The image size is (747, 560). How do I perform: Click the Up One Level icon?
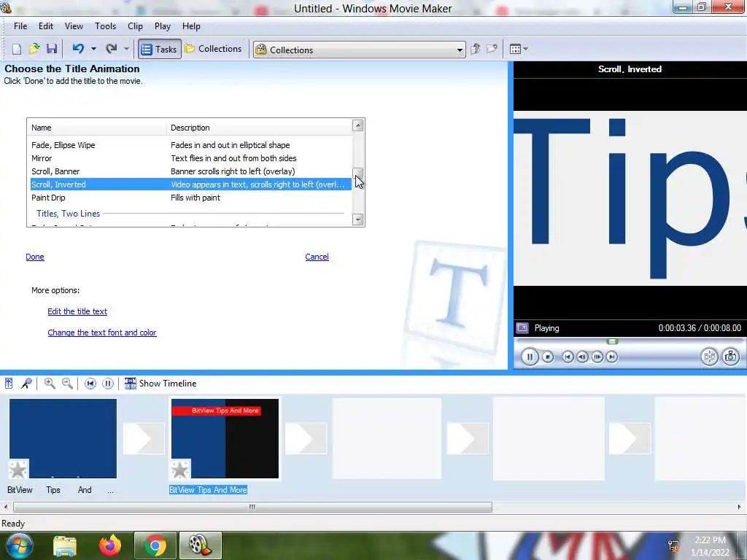coord(476,49)
